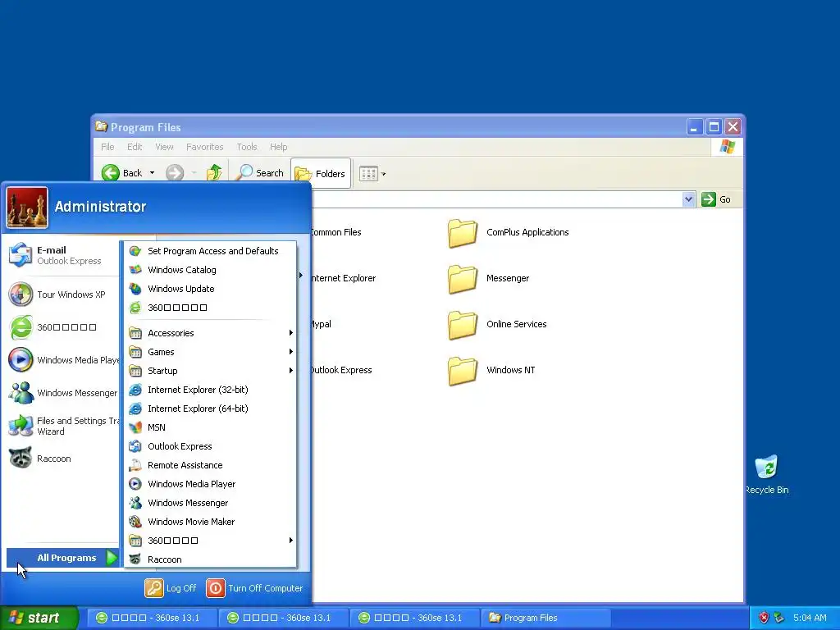Viewport: 840px width, 630px height.
Task: Launch Raccoon in left Start column
Action: tap(62, 459)
